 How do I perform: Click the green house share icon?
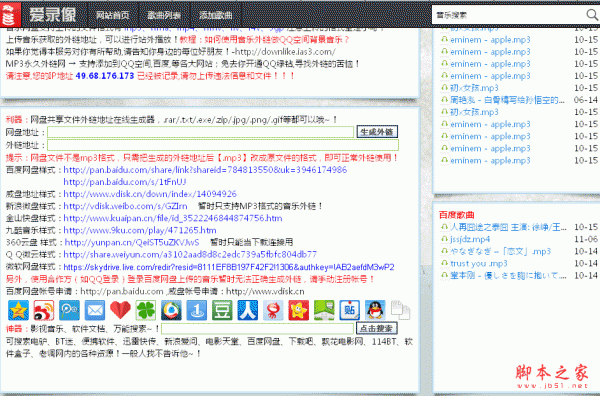[324, 310]
